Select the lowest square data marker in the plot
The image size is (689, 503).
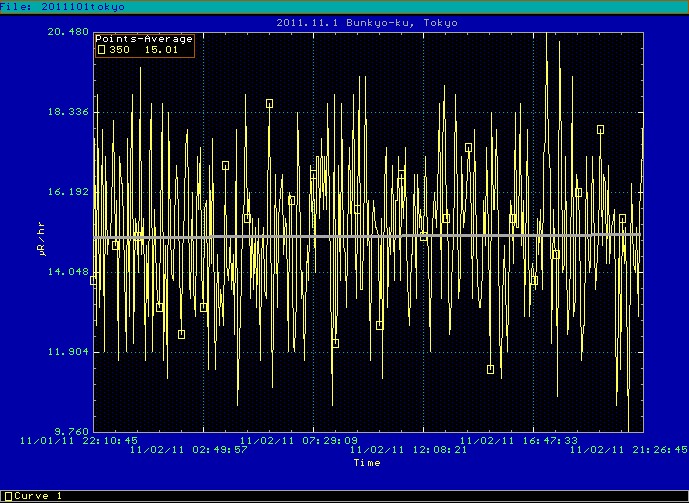coord(490,369)
